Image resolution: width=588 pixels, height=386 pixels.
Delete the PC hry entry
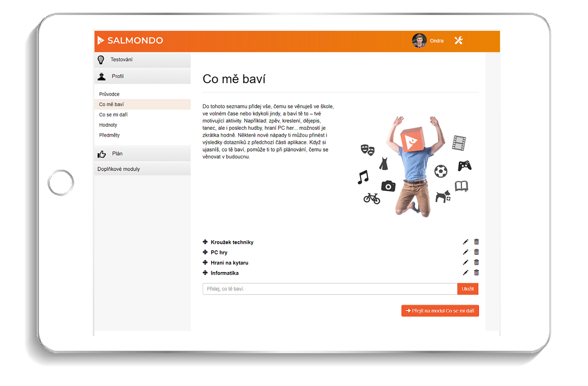(x=476, y=252)
